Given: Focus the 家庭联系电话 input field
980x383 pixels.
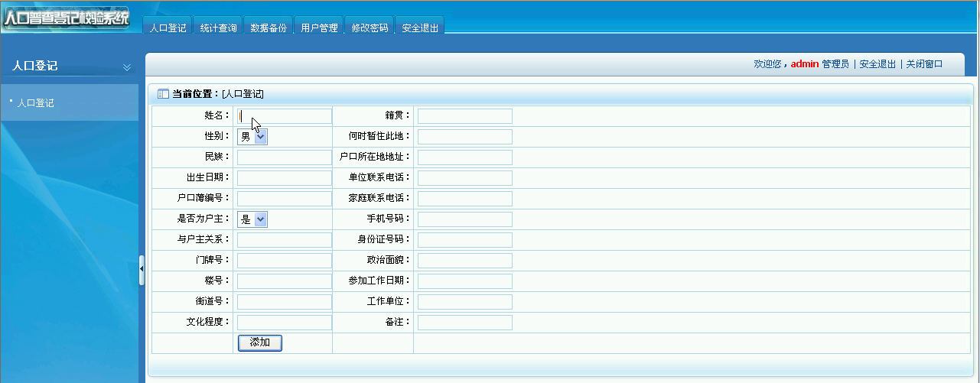Looking at the screenshot, I should pos(465,199).
